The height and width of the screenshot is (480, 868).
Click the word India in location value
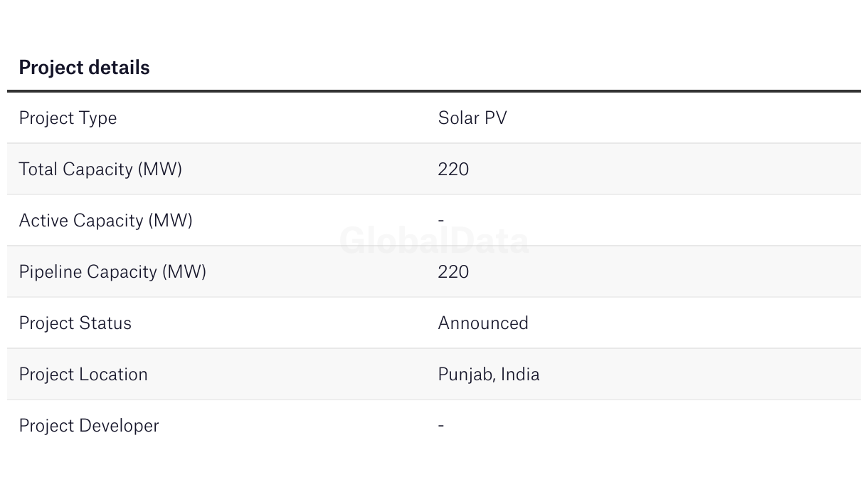coord(520,375)
